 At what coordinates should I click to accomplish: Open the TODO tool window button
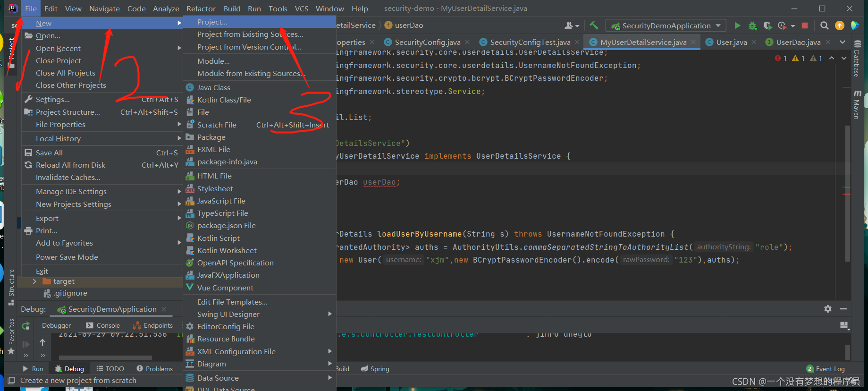pos(110,369)
